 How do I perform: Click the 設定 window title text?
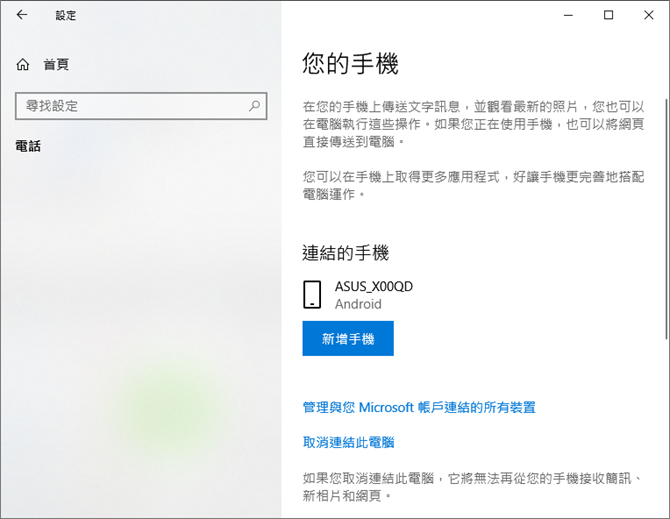[66, 15]
